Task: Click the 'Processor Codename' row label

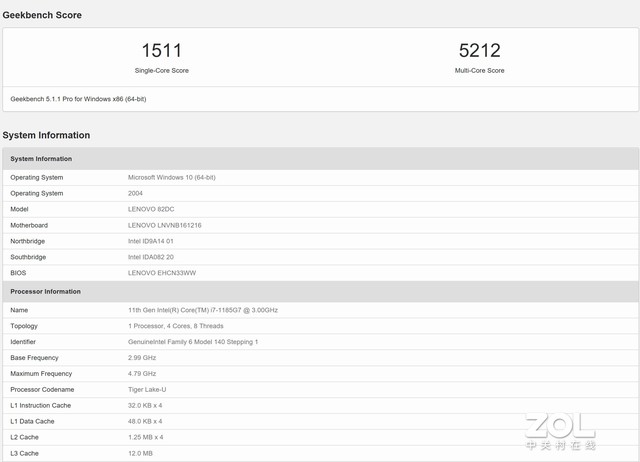Action: coord(42,390)
